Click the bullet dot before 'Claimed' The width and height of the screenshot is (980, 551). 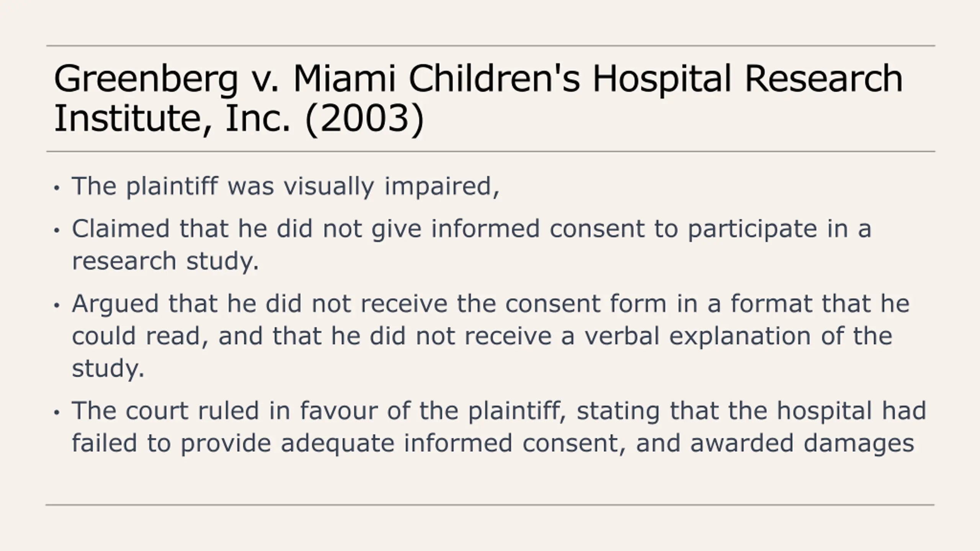click(x=57, y=230)
